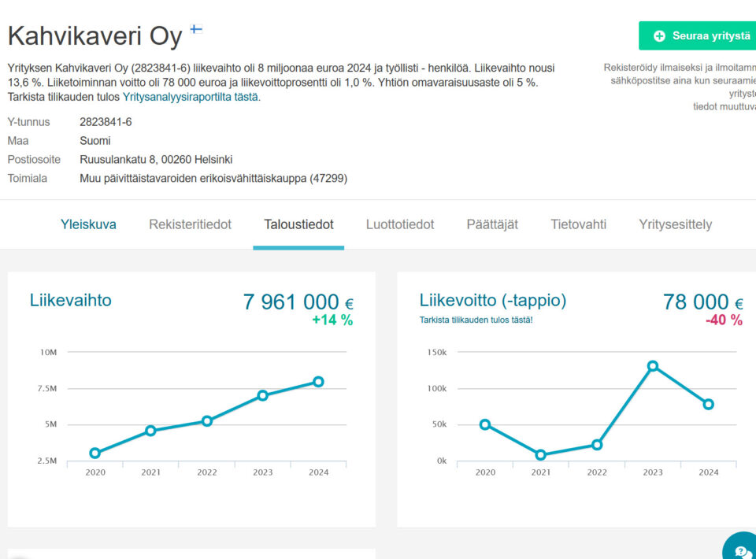756x559 pixels.
Task: Click the Seuraa yritystä follow button
Action: click(x=697, y=35)
